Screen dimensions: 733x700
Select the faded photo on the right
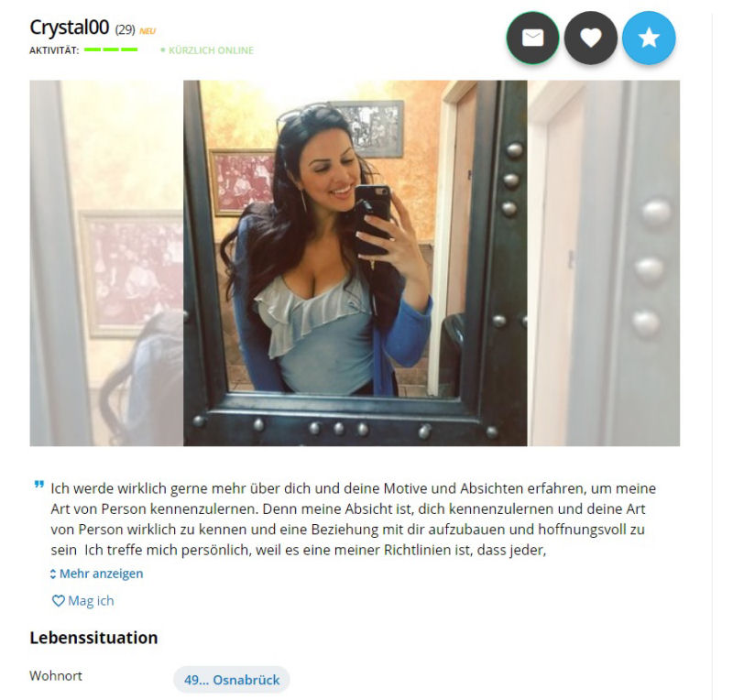604,263
